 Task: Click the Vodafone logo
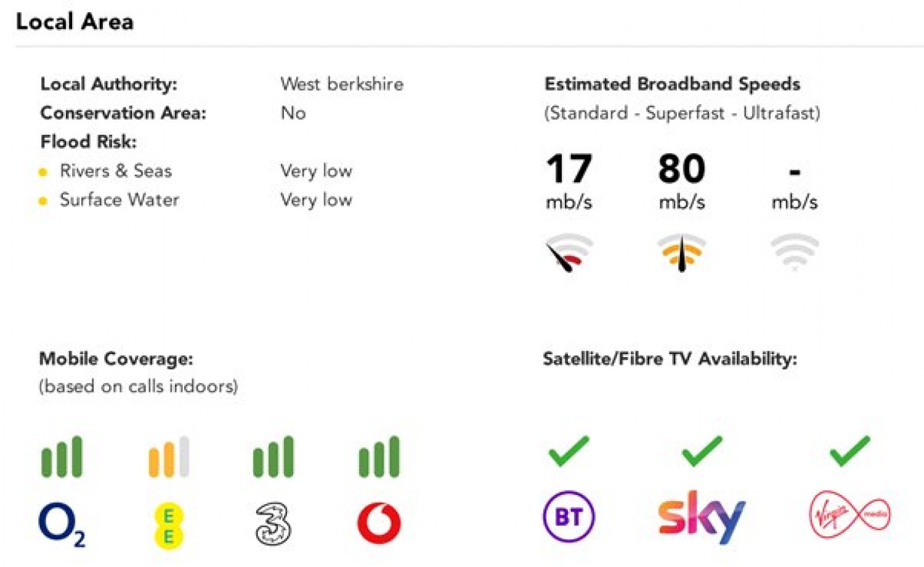pos(379,524)
